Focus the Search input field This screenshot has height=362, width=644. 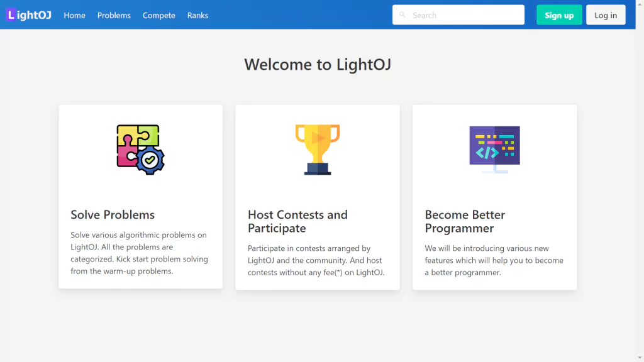click(458, 15)
